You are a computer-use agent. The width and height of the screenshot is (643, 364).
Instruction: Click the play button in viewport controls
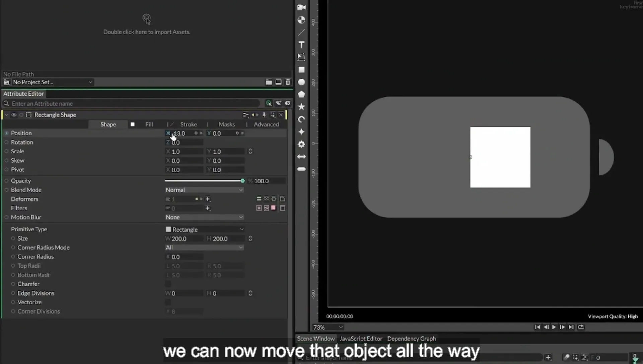[x=554, y=327]
